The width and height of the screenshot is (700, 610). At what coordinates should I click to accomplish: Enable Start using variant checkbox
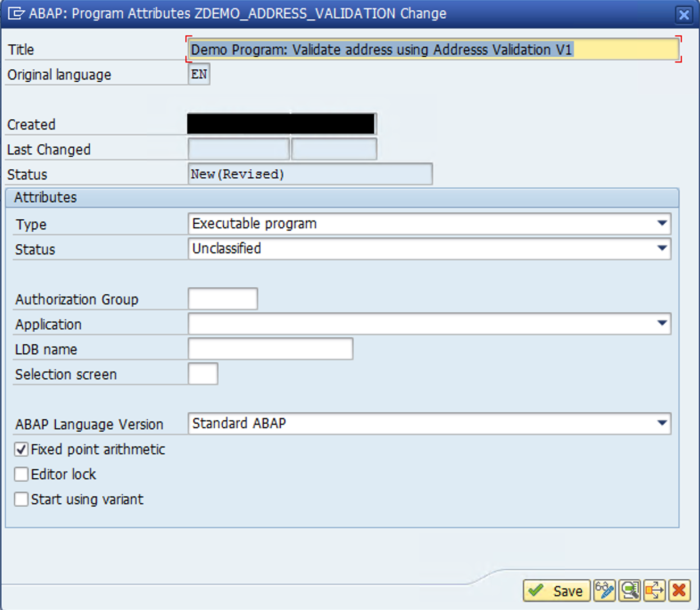22,499
